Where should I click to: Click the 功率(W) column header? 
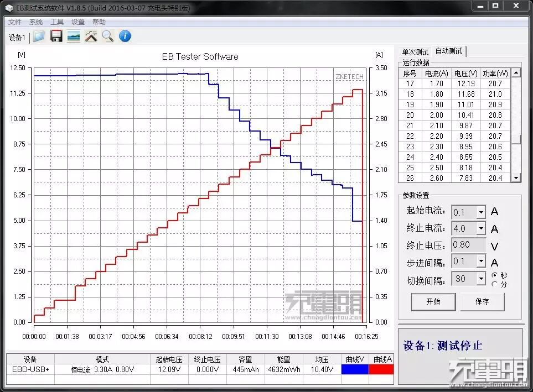click(x=495, y=74)
